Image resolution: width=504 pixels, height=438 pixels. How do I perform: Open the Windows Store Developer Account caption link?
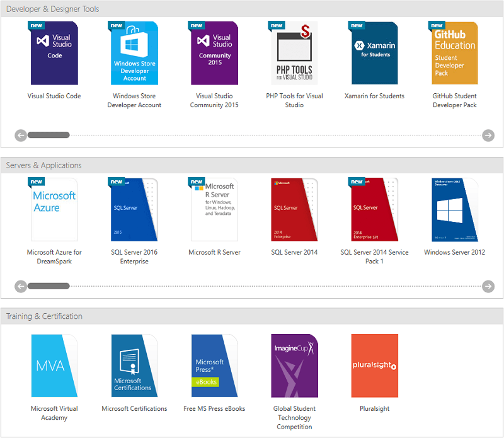point(134,100)
